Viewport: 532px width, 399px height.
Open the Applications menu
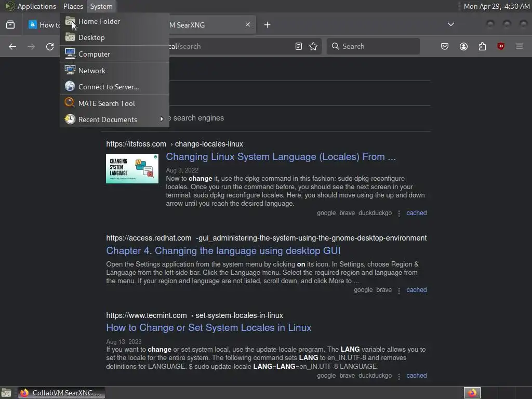tap(37, 6)
